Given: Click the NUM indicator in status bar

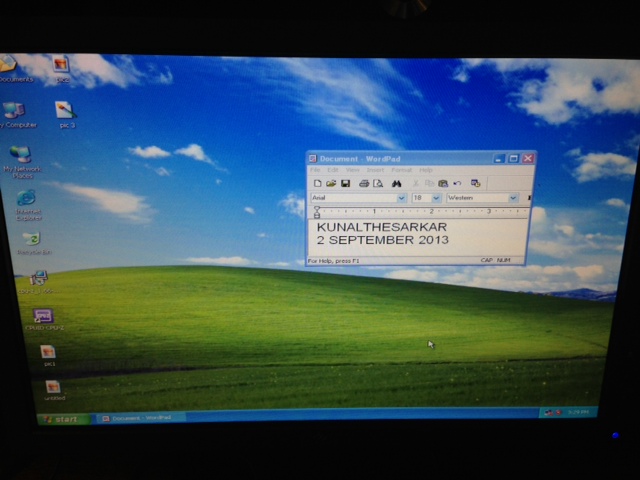Looking at the screenshot, I should tap(504, 260).
